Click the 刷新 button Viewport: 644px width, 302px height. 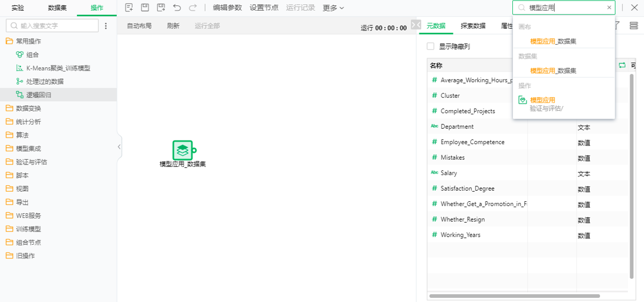tap(173, 26)
